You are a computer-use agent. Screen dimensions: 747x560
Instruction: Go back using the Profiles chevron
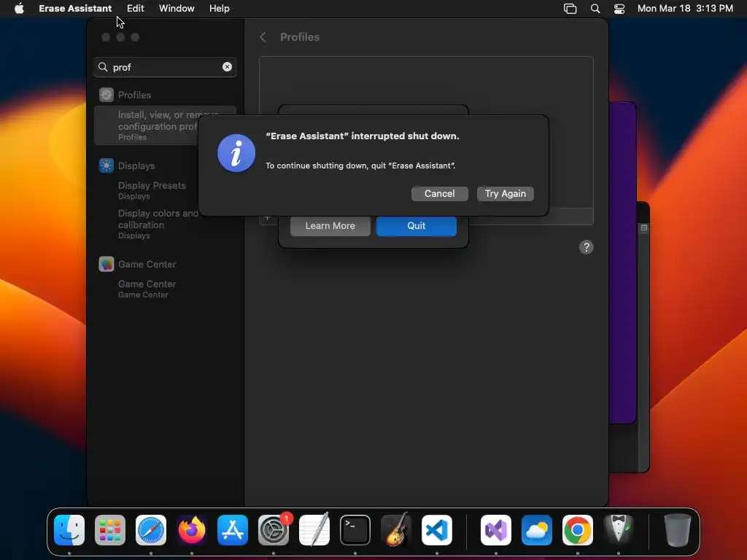point(263,37)
